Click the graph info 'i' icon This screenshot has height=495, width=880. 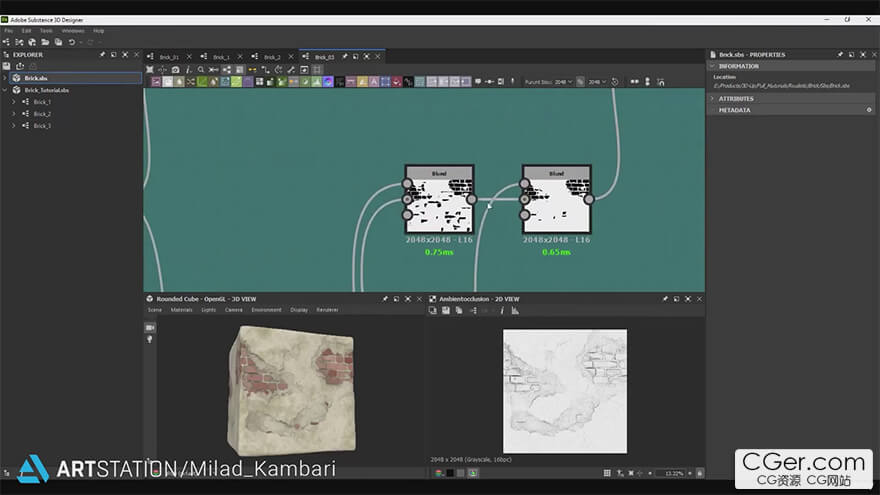coord(188,70)
